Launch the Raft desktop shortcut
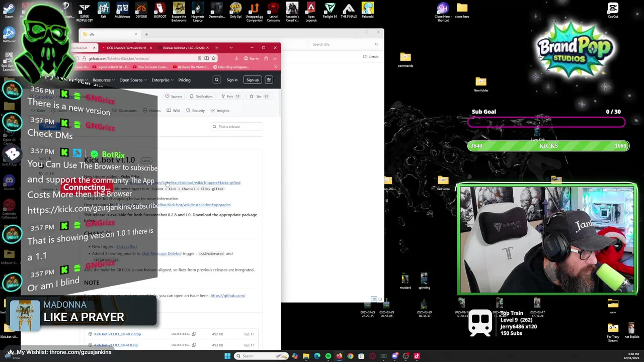 pyautogui.click(x=103, y=10)
